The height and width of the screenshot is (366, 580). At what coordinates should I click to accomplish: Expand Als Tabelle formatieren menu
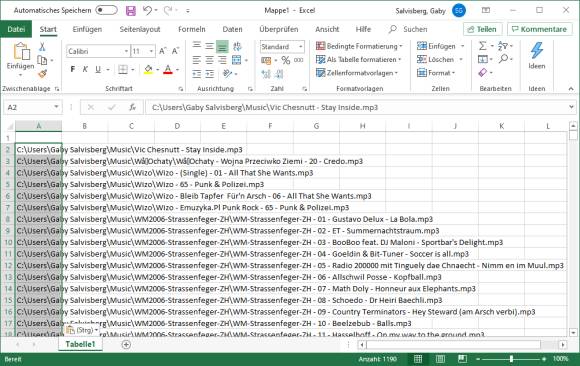coord(358,60)
